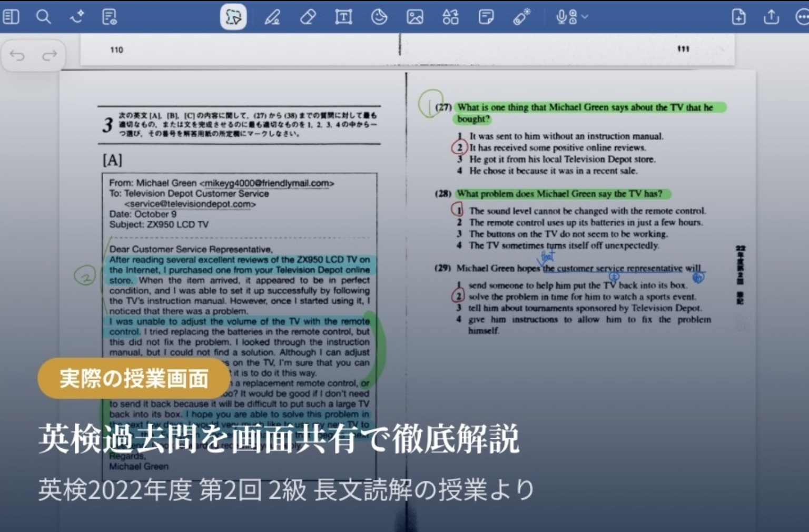Select the Eraser tool
809x532 pixels.
tap(308, 17)
